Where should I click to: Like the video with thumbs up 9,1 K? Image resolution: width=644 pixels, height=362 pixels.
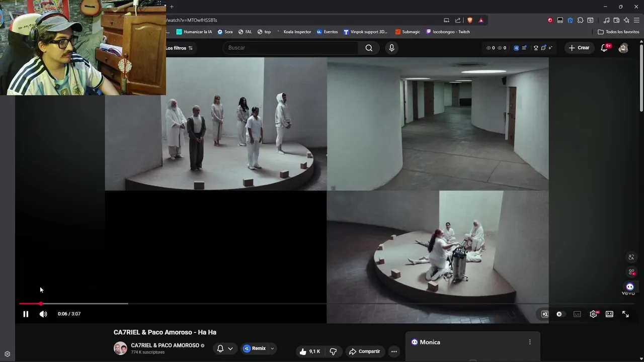point(310,351)
